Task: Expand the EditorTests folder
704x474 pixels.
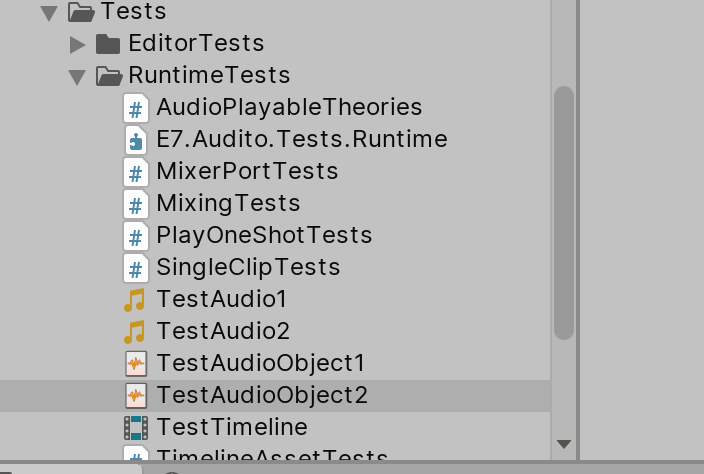Action: 77,44
